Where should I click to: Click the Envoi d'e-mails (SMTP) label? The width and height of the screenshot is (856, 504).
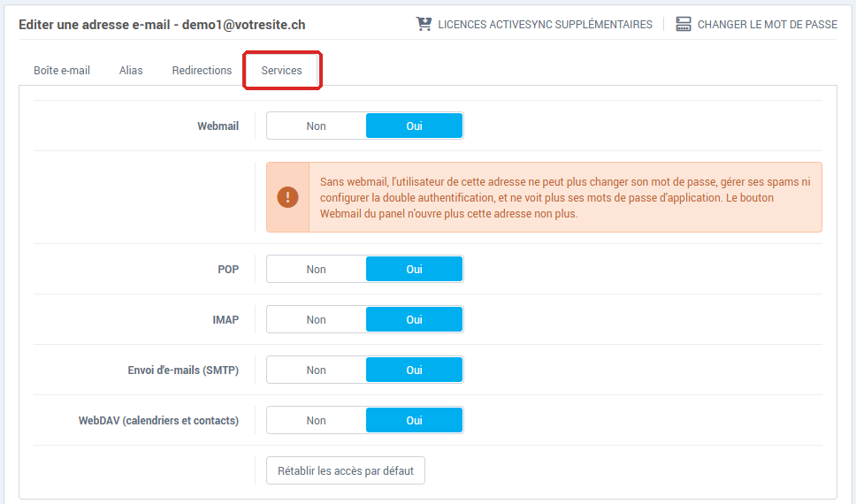183,370
